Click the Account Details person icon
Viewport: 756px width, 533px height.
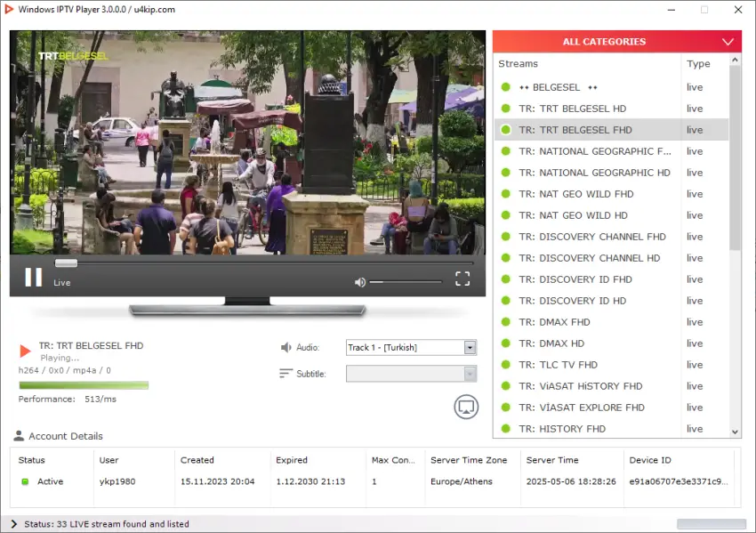[19, 435]
